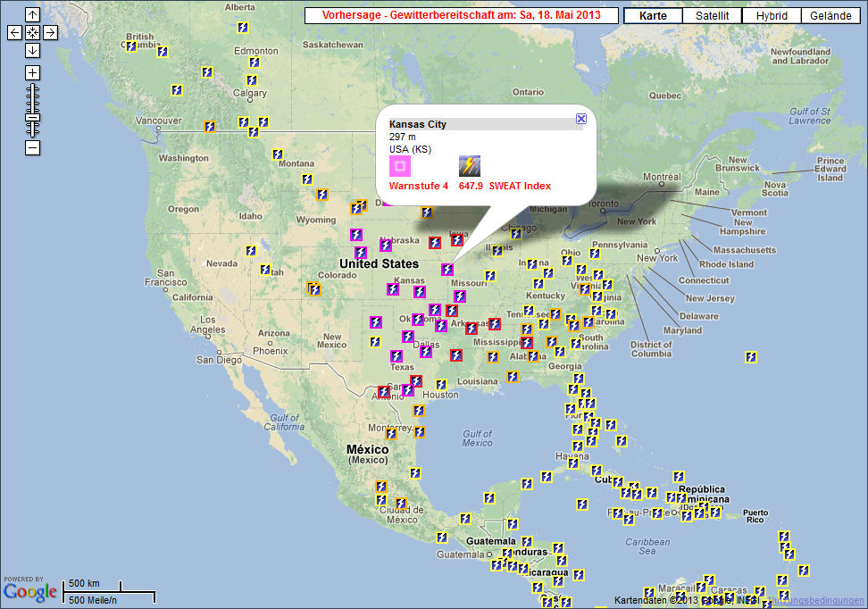Zoom out using the minus button
The image size is (868, 609).
(33, 148)
